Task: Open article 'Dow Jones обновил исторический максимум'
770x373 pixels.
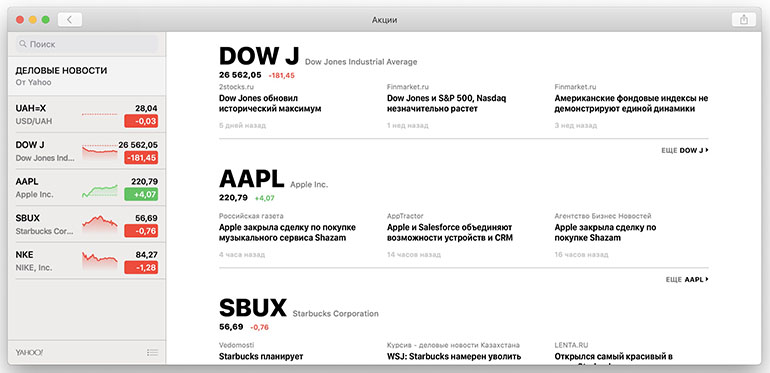Action: (x=270, y=104)
